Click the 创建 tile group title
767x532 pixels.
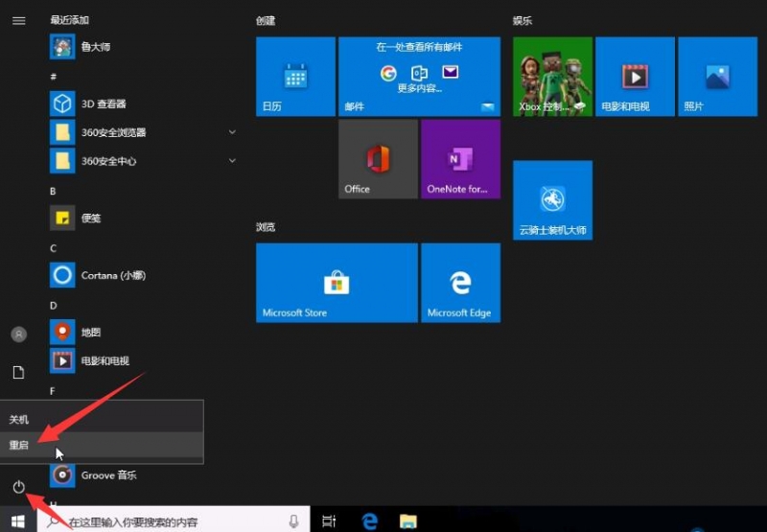(266, 20)
